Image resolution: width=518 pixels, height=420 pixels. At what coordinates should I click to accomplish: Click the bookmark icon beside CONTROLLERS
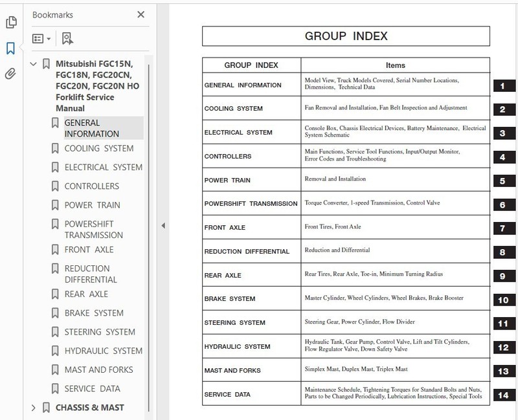tap(55, 186)
